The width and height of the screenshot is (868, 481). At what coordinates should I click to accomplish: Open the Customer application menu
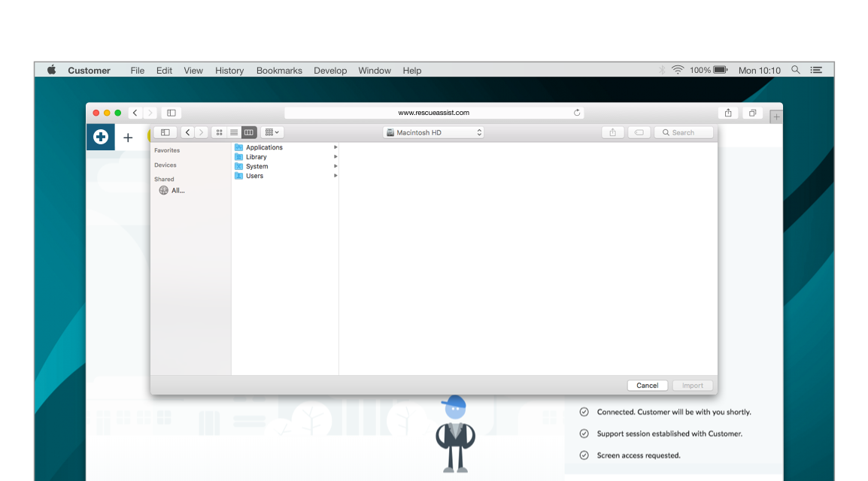tap(89, 70)
